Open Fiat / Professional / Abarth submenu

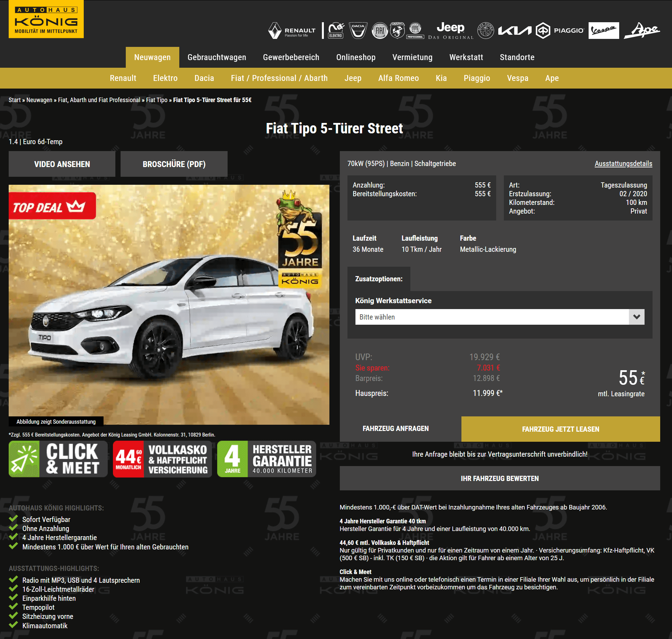click(x=279, y=78)
